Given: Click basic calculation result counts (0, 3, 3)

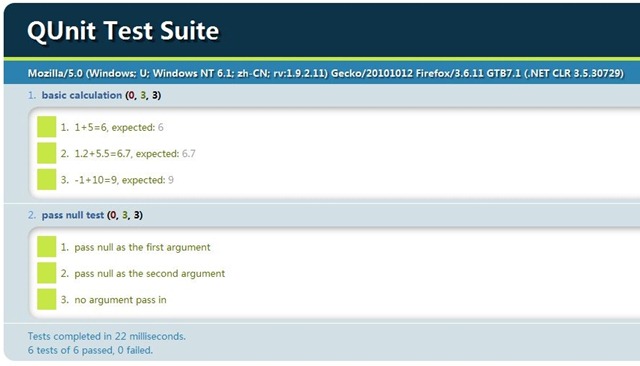Looking at the screenshot, I should tap(143, 95).
